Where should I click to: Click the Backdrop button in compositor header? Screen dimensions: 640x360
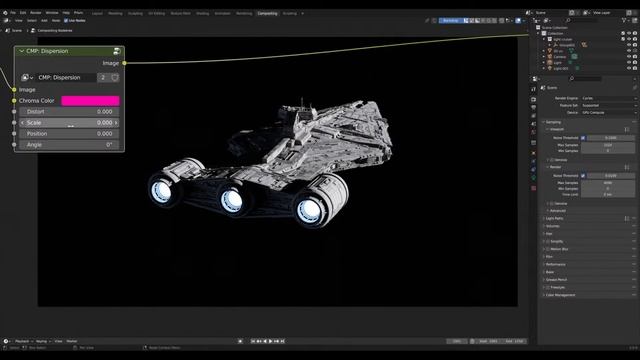pos(451,20)
